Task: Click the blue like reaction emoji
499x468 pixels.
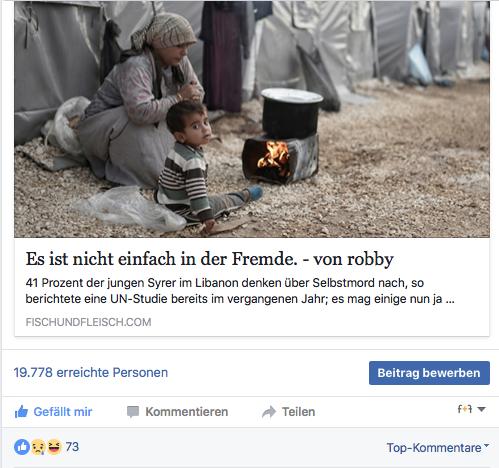Action: tap(22, 447)
